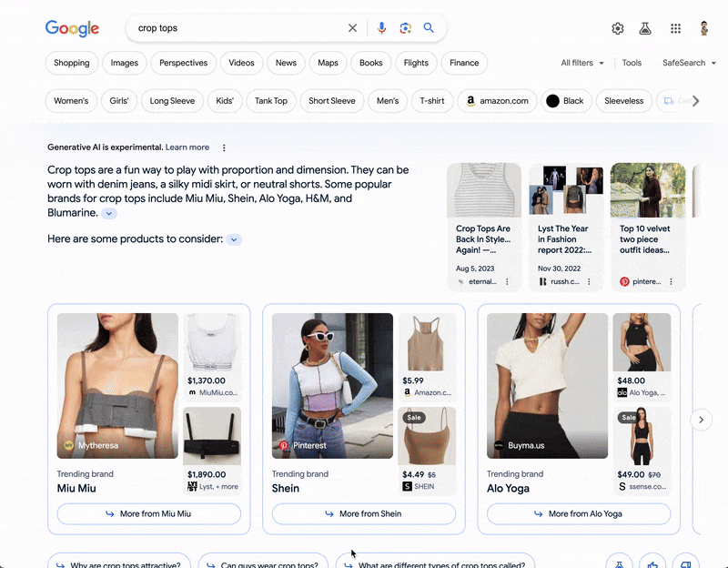728x568 pixels.
Task: Click More from Miu Miu
Action: coord(148,513)
